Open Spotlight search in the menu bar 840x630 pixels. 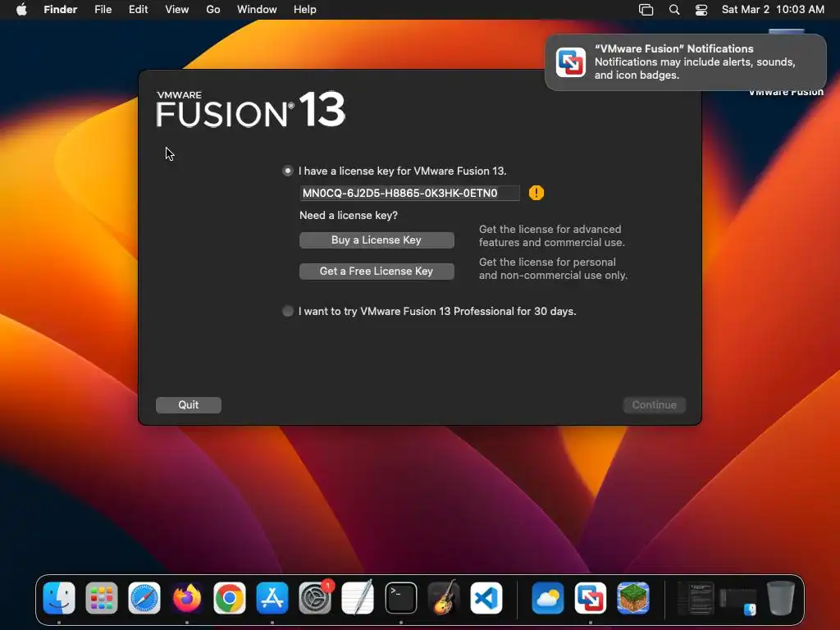click(674, 10)
